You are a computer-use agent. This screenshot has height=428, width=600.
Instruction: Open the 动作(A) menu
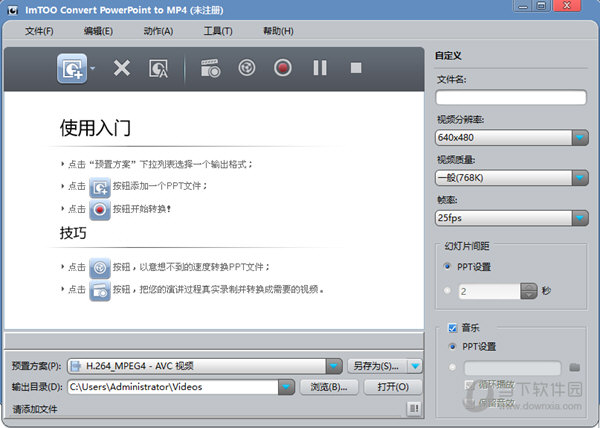[158, 31]
